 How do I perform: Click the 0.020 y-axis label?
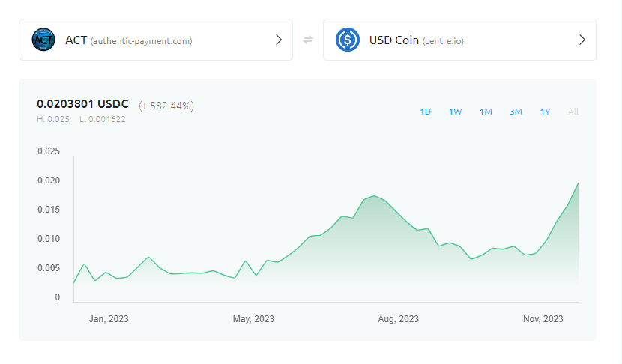click(49, 181)
